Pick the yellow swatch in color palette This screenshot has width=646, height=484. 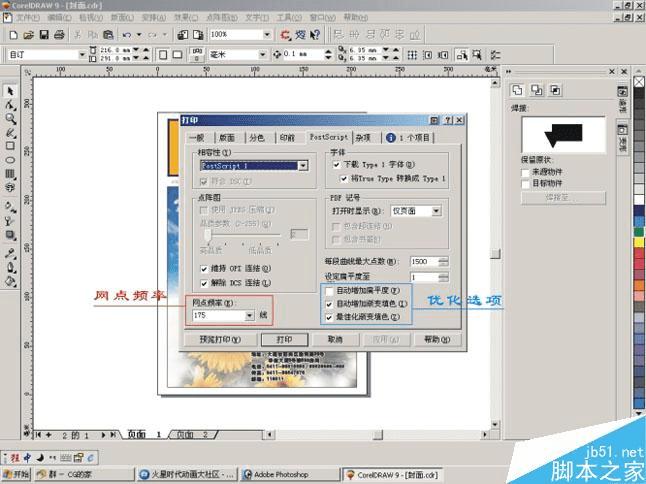click(x=639, y=242)
